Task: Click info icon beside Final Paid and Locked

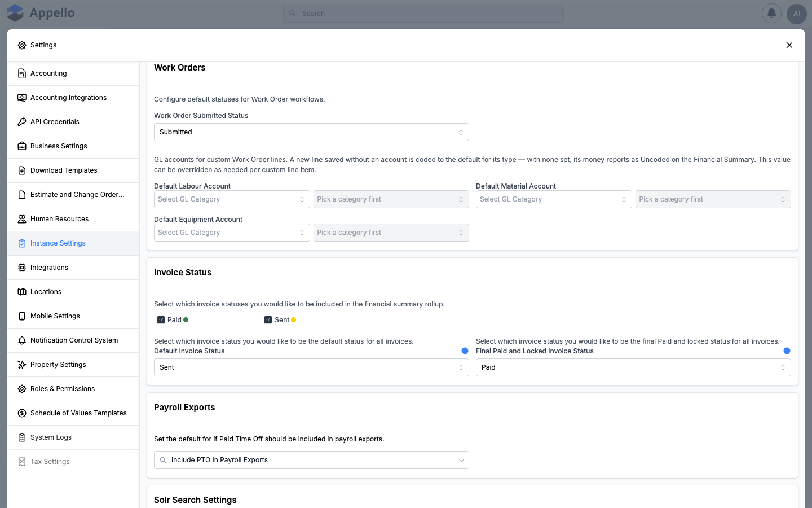Action: [x=787, y=351]
